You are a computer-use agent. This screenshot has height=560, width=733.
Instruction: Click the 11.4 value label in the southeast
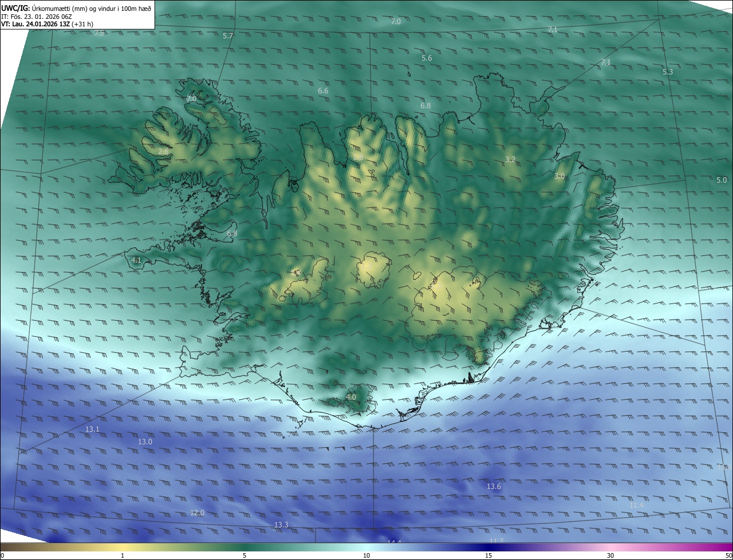[636, 506]
